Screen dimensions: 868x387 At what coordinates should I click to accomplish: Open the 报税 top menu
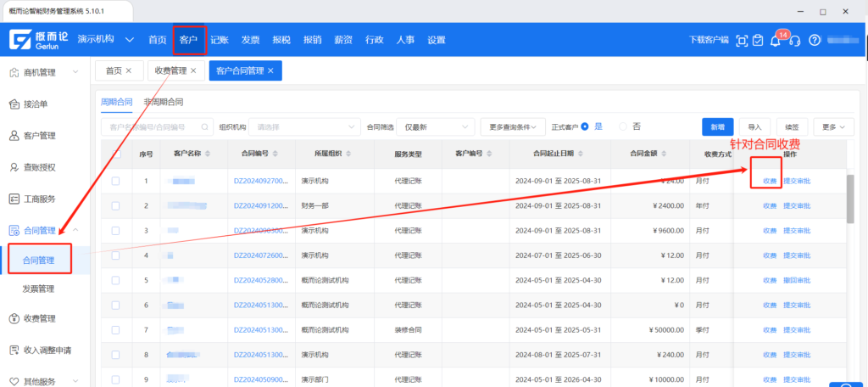click(x=281, y=39)
